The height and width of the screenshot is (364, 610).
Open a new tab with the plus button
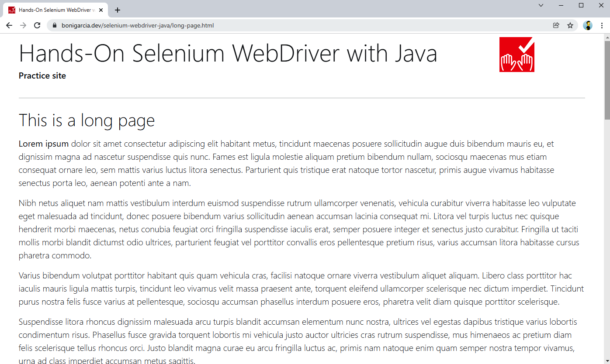(118, 10)
